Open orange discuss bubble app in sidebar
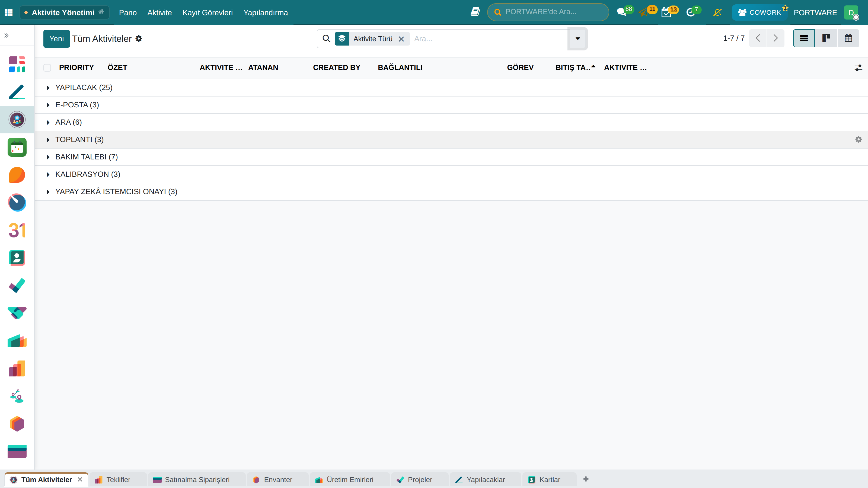Screen dimensions: 868x488 click(x=17, y=175)
